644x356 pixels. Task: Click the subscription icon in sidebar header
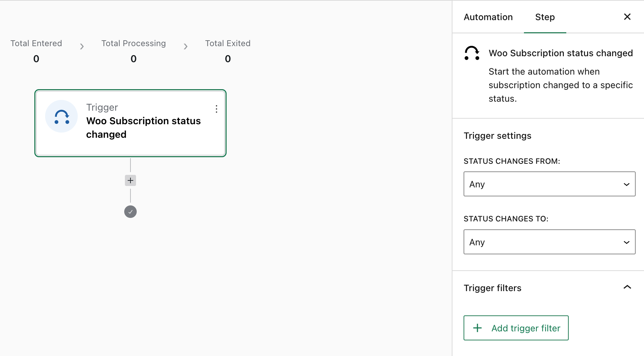(x=472, y=53)
